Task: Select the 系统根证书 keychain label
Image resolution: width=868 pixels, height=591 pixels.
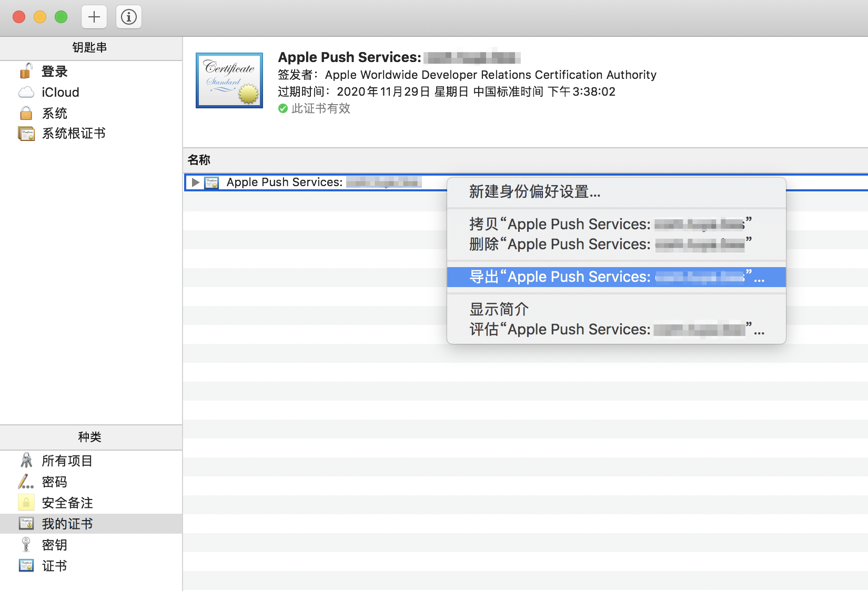Action: point(74,134)
